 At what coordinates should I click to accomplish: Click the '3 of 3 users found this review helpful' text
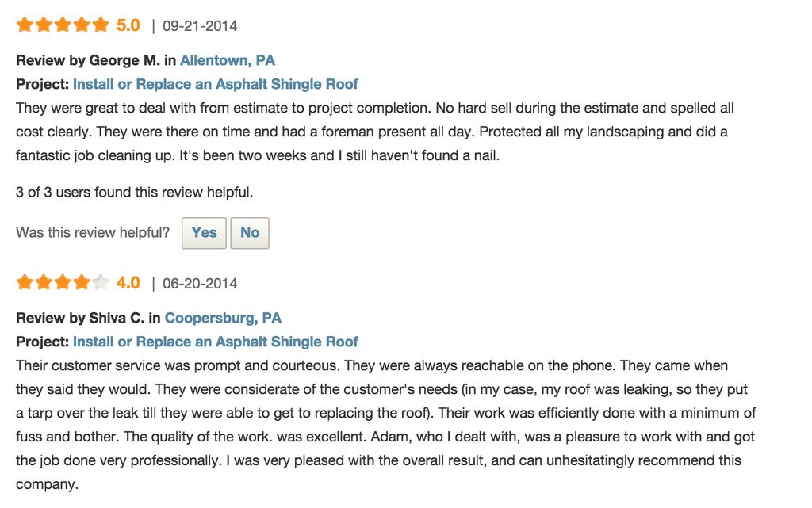(135, 192)
